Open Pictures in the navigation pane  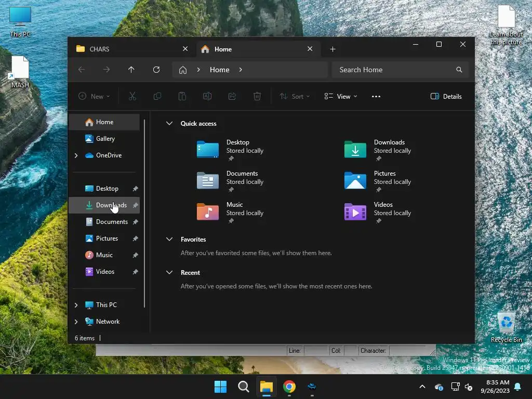coord(104,238)
